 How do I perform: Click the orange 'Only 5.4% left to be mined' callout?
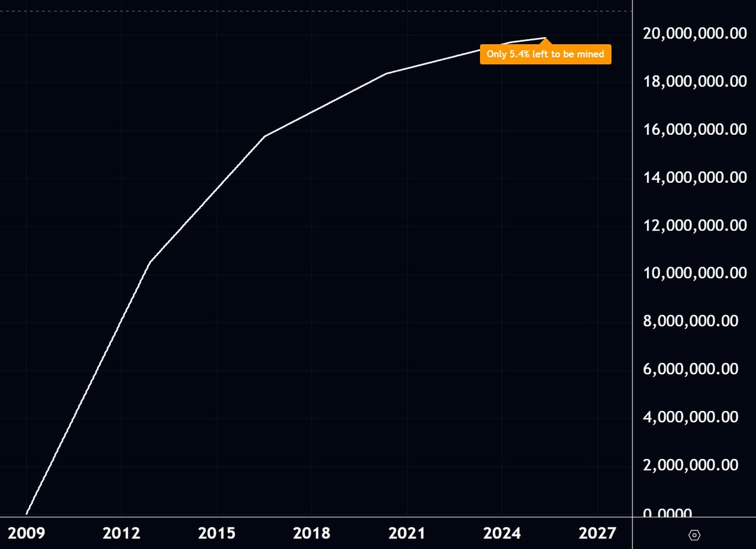(546, 54)
